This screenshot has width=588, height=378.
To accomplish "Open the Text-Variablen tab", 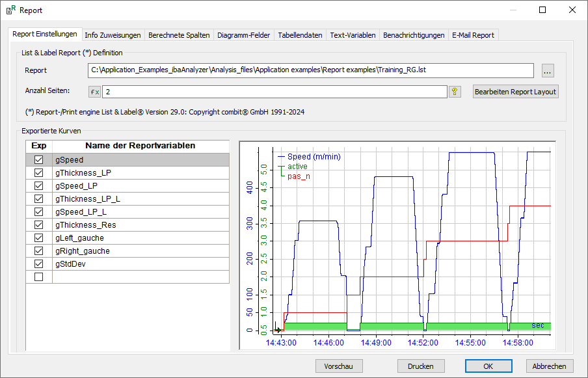I will point(353,35).
